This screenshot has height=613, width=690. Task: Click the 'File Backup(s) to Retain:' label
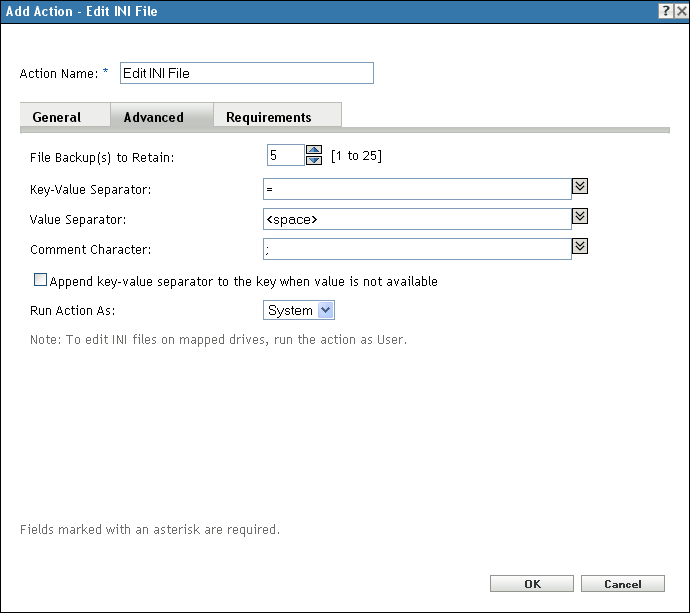click(102, 158)
